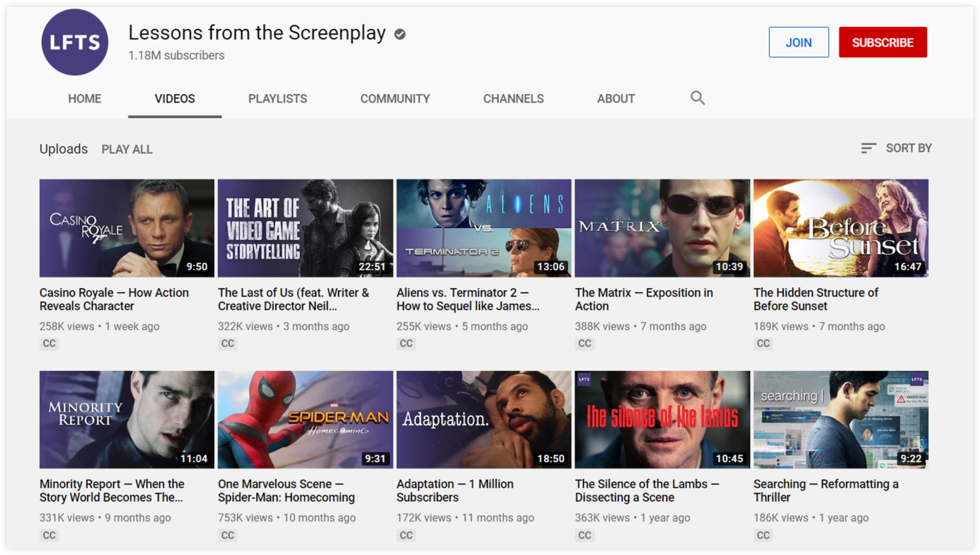Click CC badge under Silence of the Lambs

(x=585, y=535)
